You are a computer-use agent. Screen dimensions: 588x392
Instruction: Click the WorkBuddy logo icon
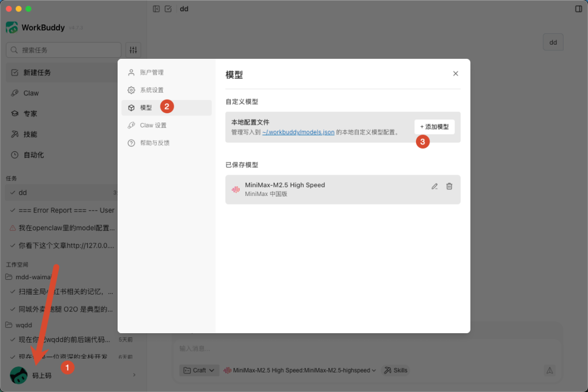[x=11, y=27]
